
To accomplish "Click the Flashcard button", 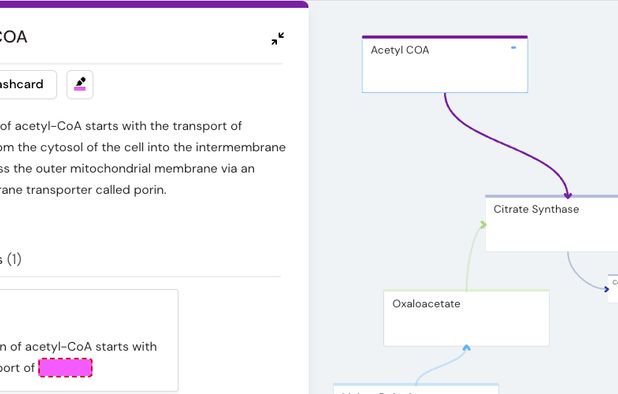I will pyautogui.click(x=24, y=84).
